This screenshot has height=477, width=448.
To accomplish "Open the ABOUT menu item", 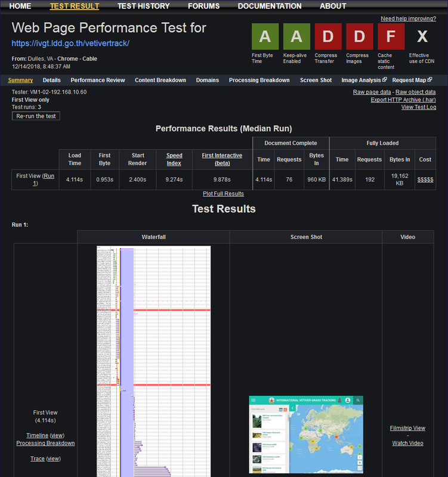I will [333, 6].
